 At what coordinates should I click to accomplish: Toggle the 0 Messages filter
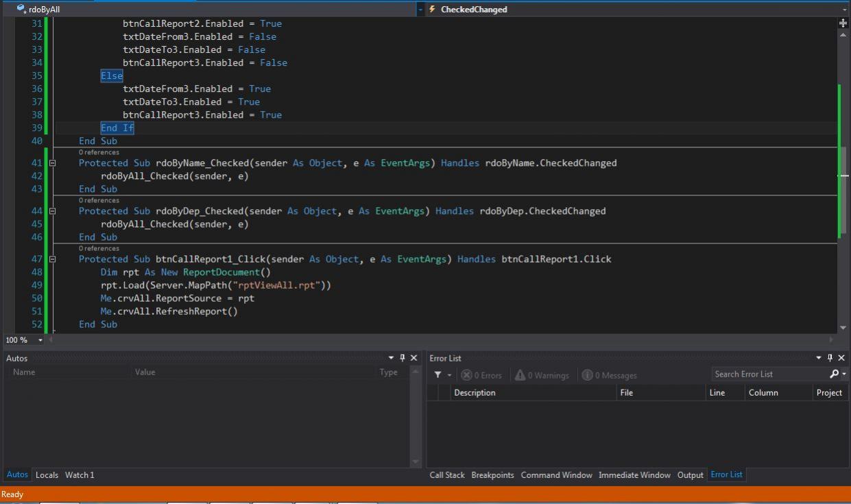click(610, 375)
